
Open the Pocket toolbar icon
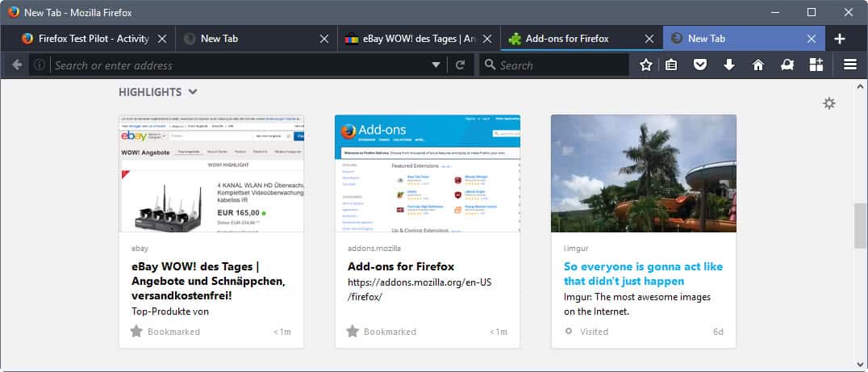700,65
